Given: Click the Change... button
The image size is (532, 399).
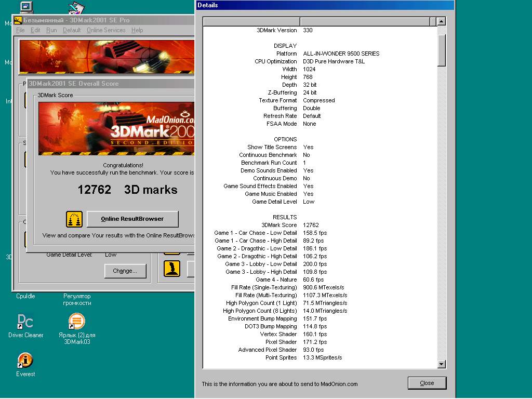Looking at the screenshot, I should coord(125,271).
